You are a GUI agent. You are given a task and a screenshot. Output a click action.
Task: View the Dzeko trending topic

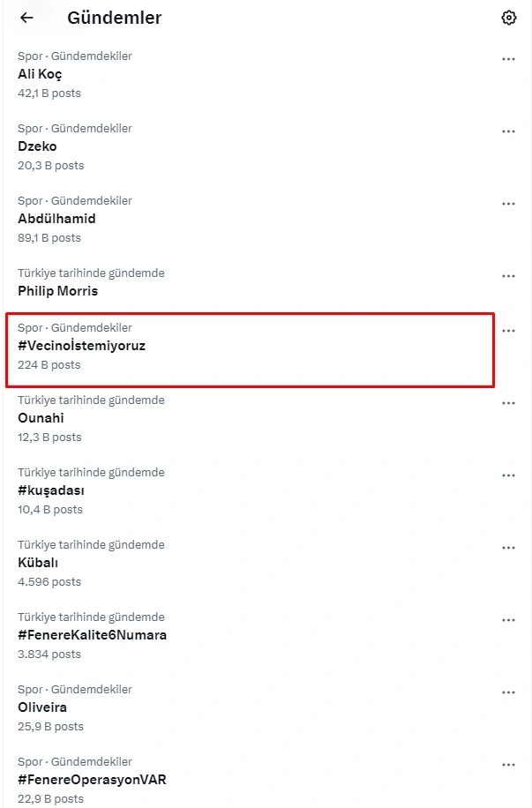coord(37,146)
